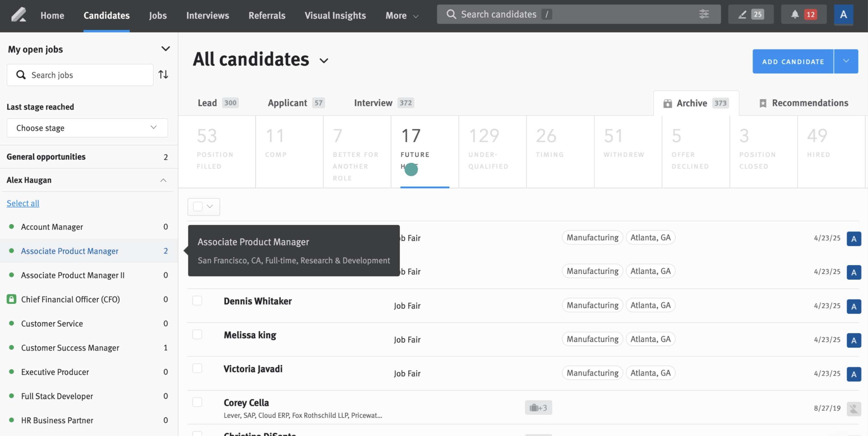
Task: Click green status dot for Executive Producer
Action: click(12, 372)
